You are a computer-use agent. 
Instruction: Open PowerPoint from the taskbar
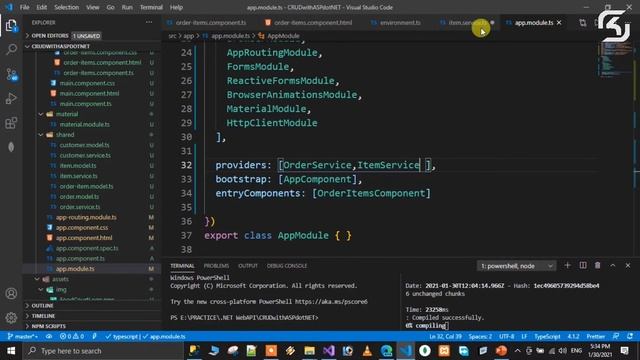501,351
